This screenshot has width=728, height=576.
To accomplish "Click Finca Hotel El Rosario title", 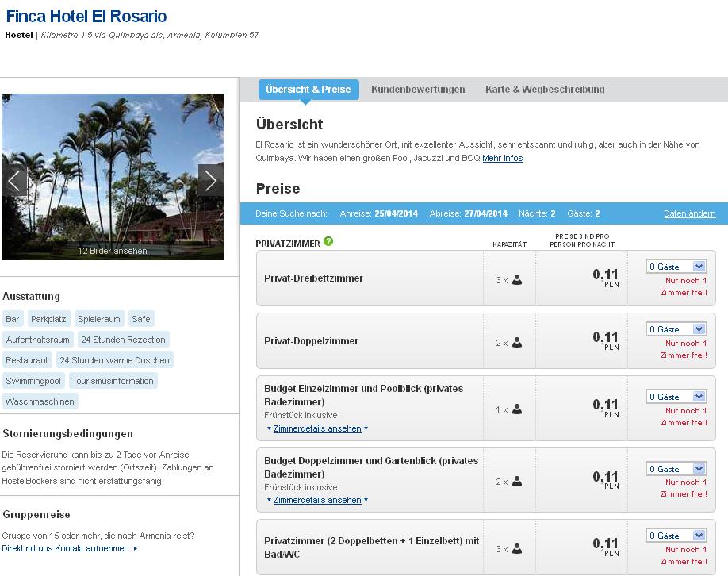I will point(86,16).
